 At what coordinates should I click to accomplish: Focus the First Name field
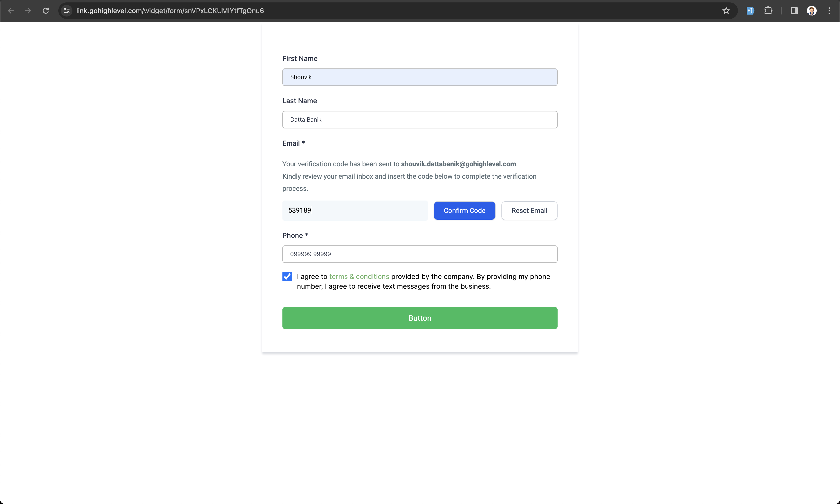[x=420, y=77]
